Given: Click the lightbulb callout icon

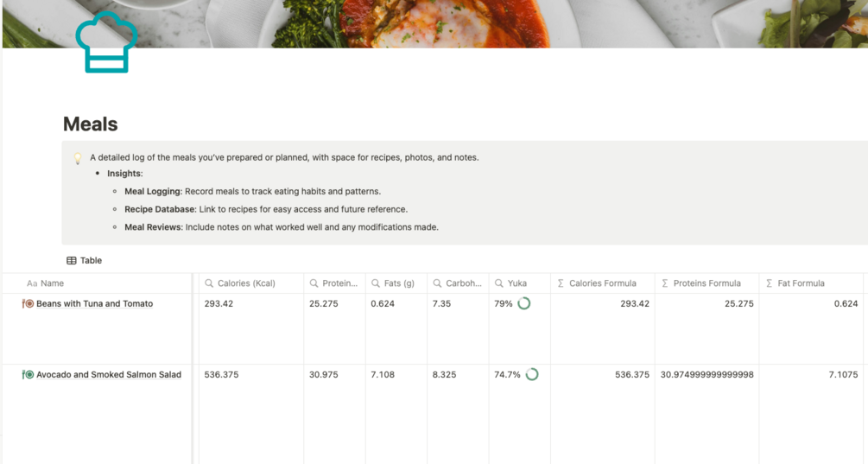Looking at the screenshot, I should 77,158.
